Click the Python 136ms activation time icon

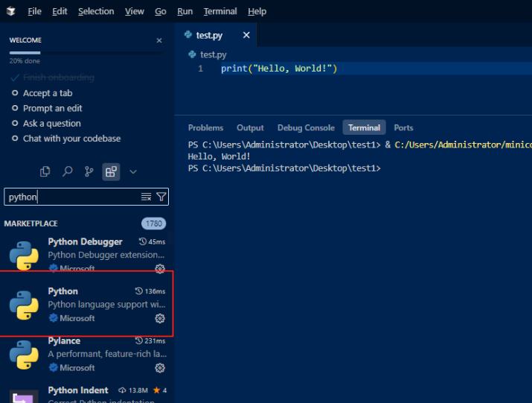(x=139, y=291)
